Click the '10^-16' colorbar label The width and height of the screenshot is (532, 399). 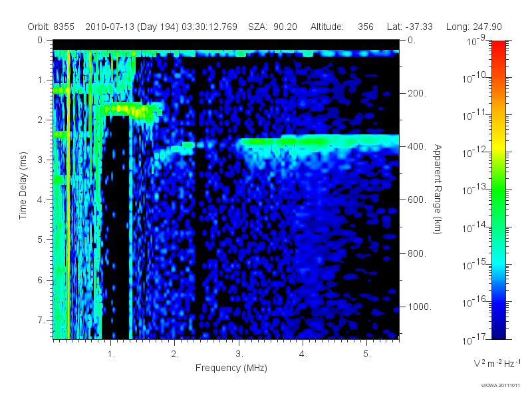point(475,302)
